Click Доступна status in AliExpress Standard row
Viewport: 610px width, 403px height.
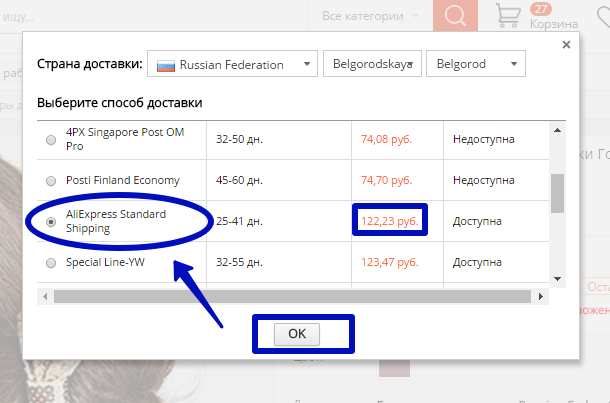point(477,221)
